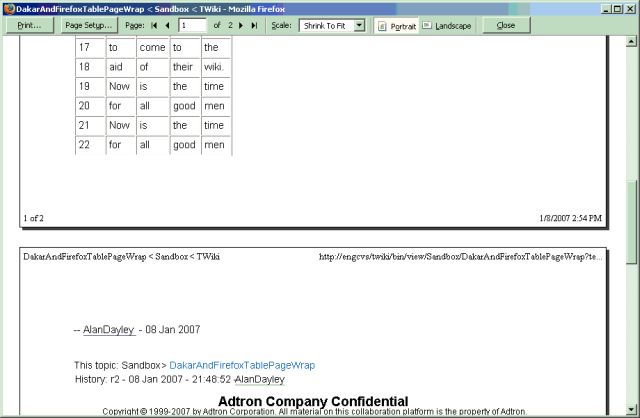Click the 'come' cell in row 17
Screen dimensions: 640x418
coord(152,47)
